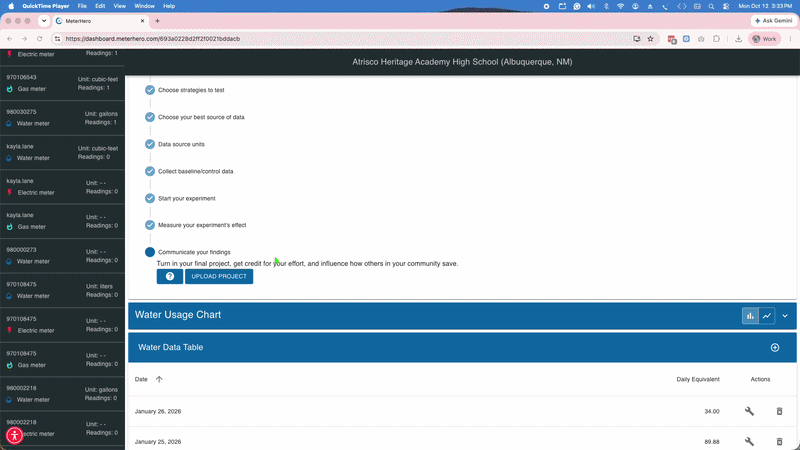Open the Help menu

pyautogui.click(x=169, y=6)
